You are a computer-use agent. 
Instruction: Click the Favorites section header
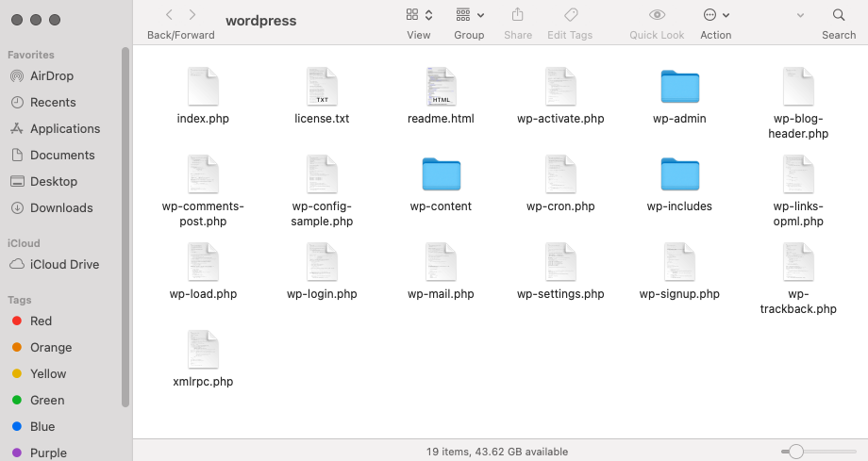click(31, 55)
